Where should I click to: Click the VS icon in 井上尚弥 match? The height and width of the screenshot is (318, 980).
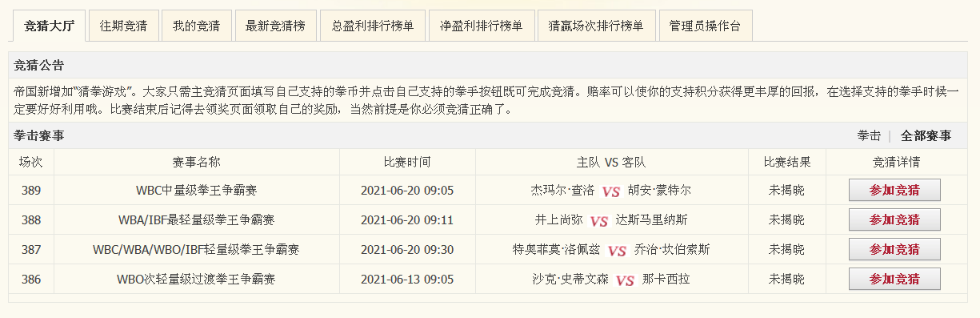599,221
